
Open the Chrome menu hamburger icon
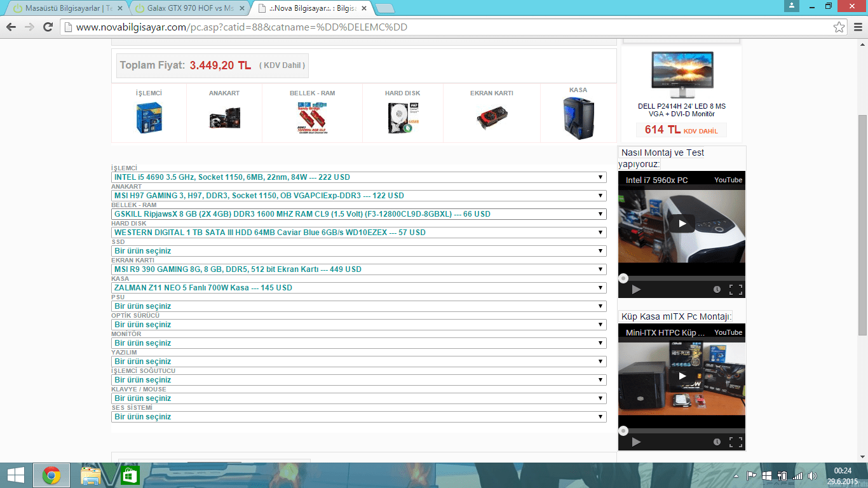point(857,27)
